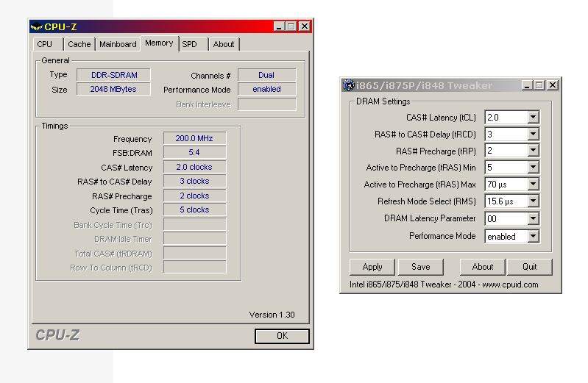Open the Cache tab
588x383 pixels.
coord(79,44)
